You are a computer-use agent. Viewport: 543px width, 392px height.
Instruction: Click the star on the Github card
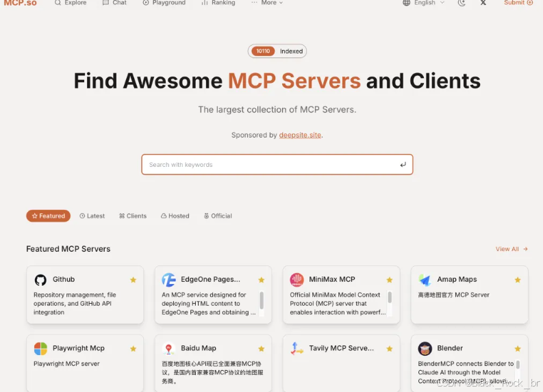133,280
